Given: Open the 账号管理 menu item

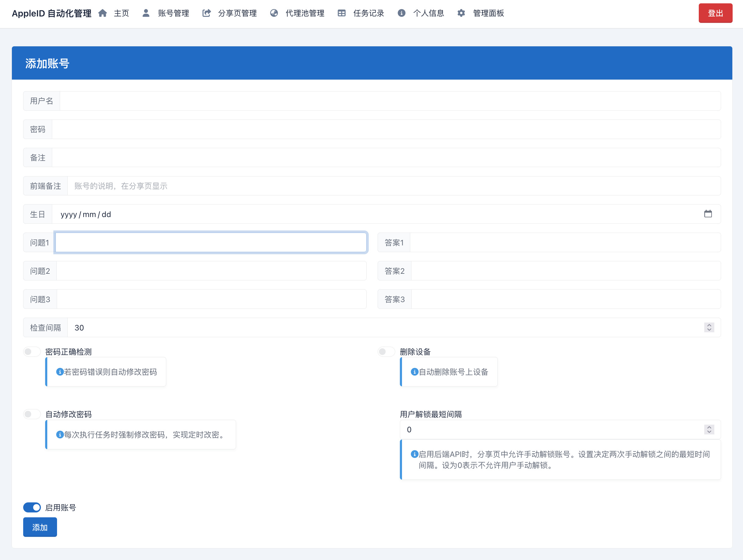Looking at the screenshot, I should click(x=173, y=13).
